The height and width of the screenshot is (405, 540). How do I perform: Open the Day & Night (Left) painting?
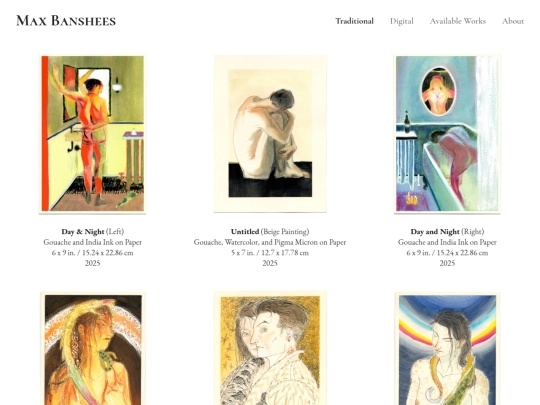click(x=92, y=134)
